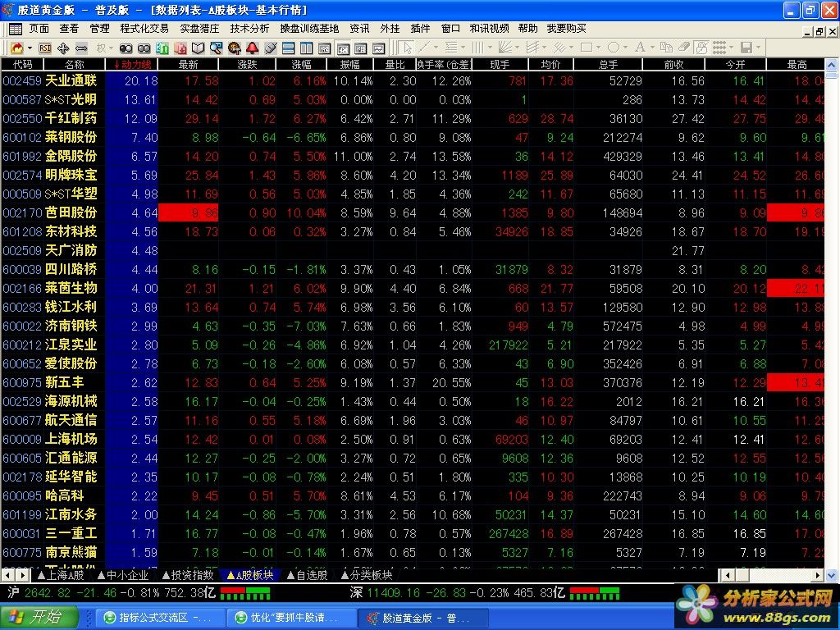Open the 页面 menu
This screenshot has width=840, height=630.
39,29
